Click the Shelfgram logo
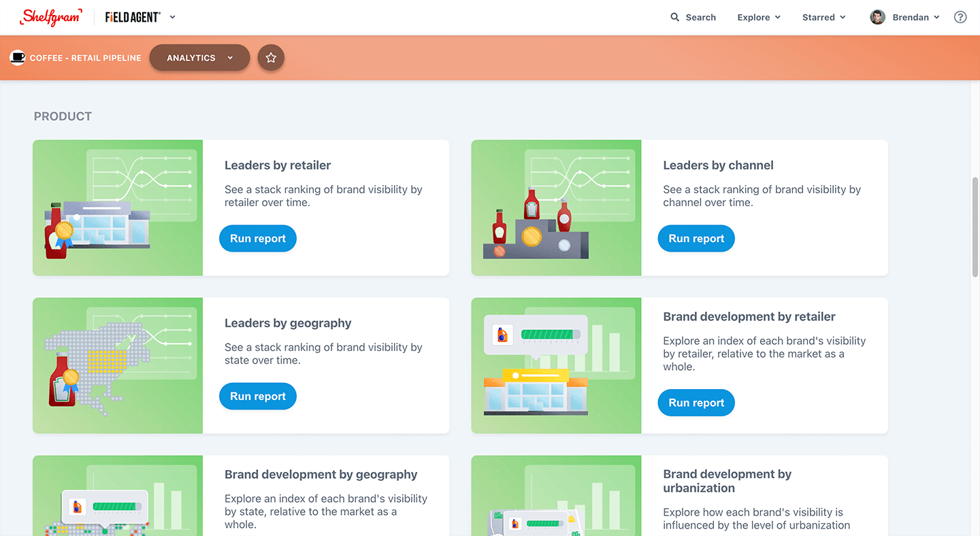The image size is (980, 536). [51, 17]
